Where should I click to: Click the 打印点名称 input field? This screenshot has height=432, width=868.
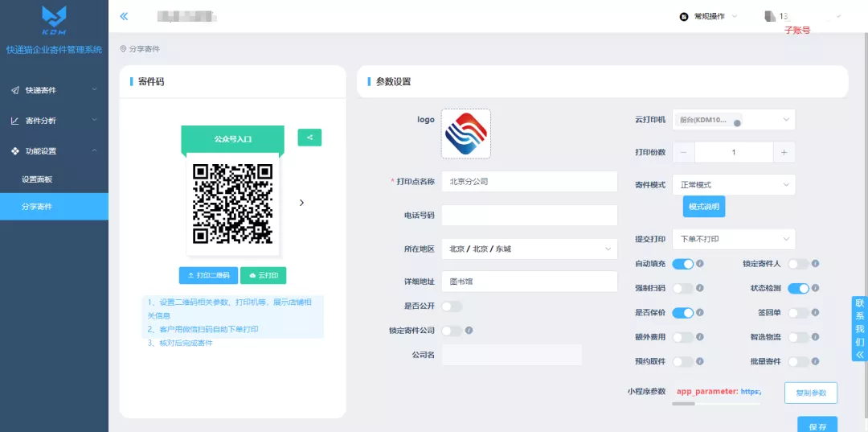tap(529, 181)
